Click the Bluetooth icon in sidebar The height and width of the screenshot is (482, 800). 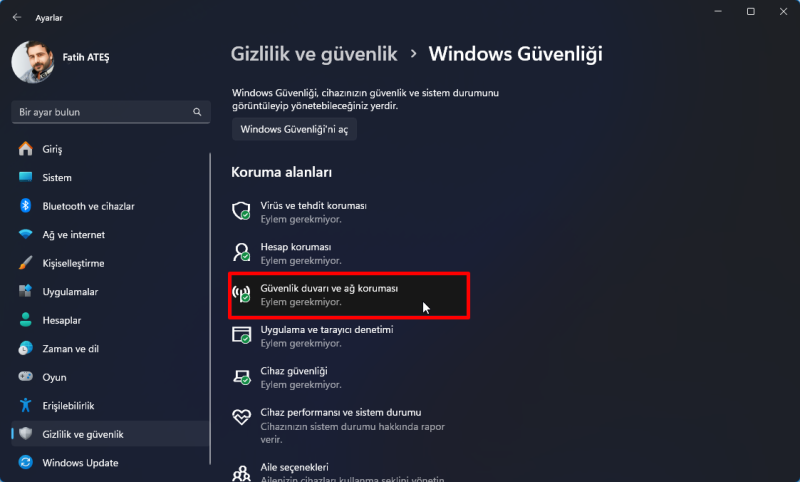[26, 206]
